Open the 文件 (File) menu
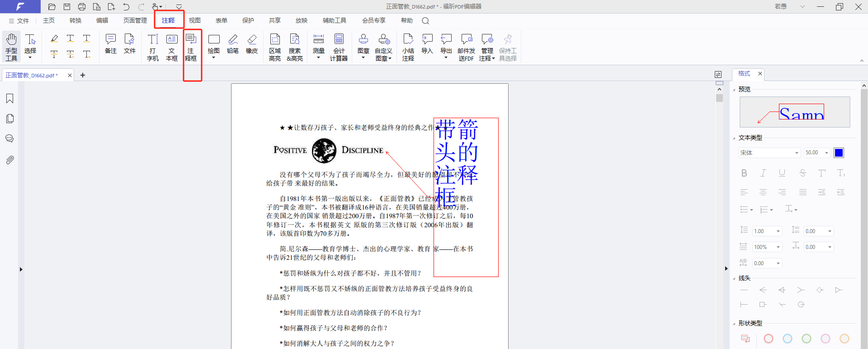 click(19, 21)
